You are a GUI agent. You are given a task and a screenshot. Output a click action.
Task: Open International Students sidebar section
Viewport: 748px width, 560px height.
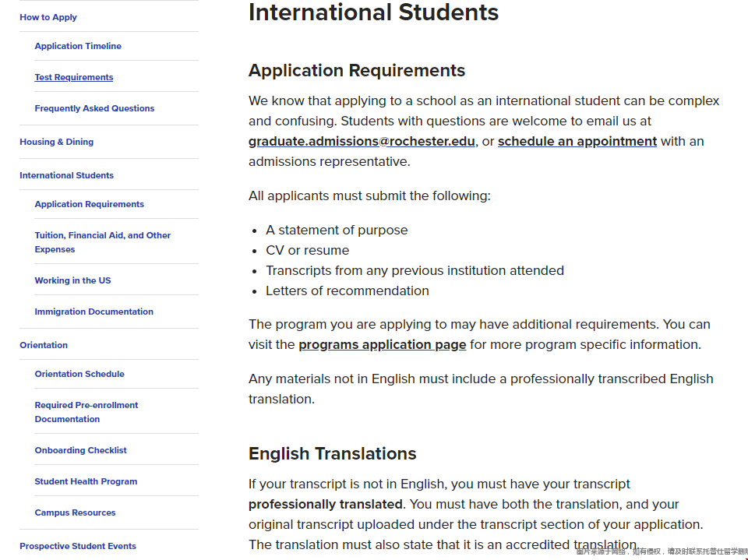point(66,175)
